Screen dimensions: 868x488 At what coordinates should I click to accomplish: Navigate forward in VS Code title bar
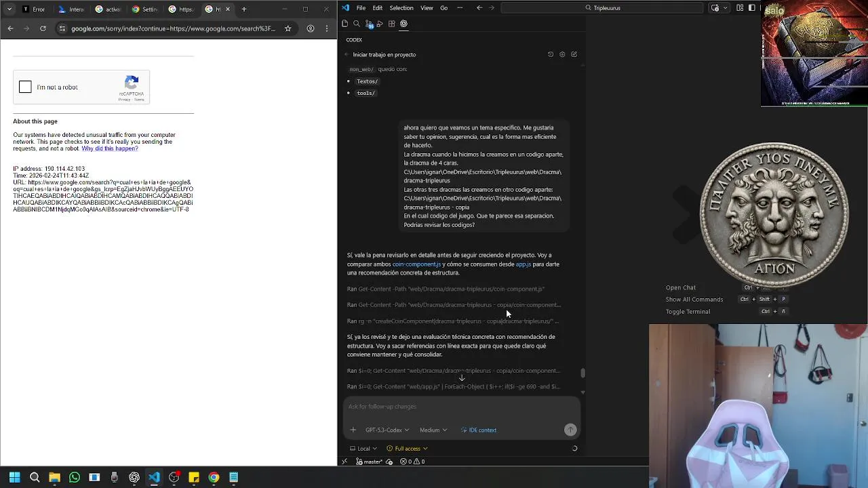pos(492,8)
